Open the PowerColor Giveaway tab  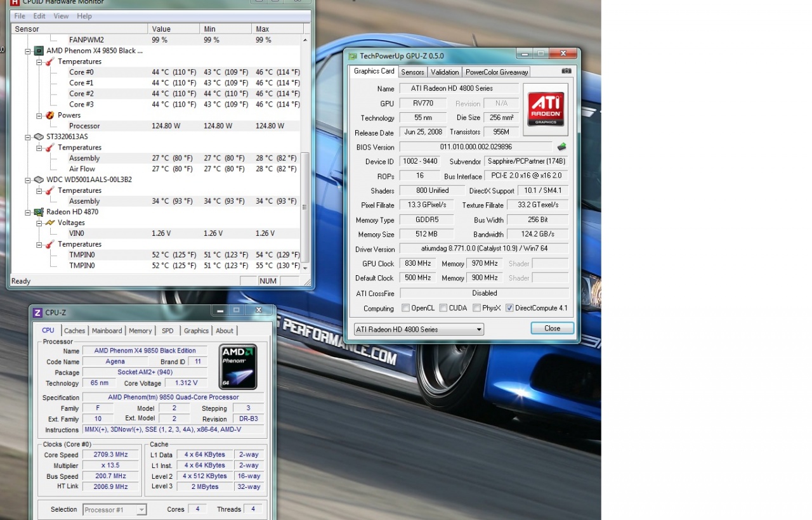(x=497, y=72)
